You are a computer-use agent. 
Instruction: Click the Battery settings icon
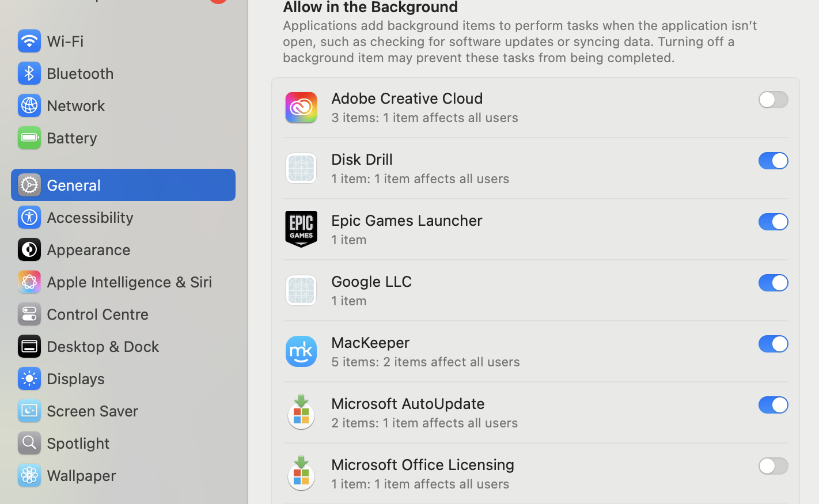[x=29, y=138]
